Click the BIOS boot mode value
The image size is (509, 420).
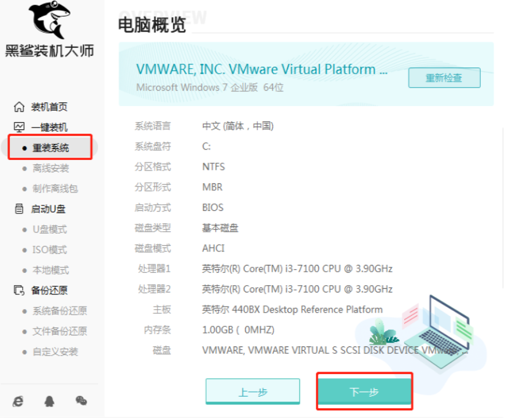coord(213,208)
